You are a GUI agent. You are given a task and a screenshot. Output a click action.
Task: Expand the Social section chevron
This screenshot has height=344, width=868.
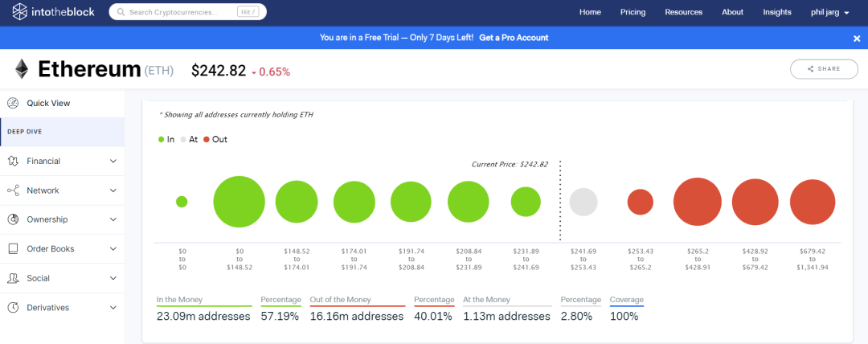tap(113, 278)
